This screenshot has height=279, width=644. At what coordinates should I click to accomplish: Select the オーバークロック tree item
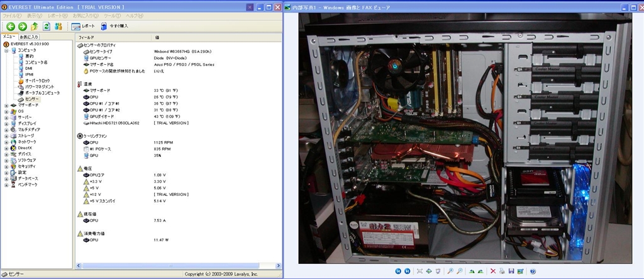34,81
